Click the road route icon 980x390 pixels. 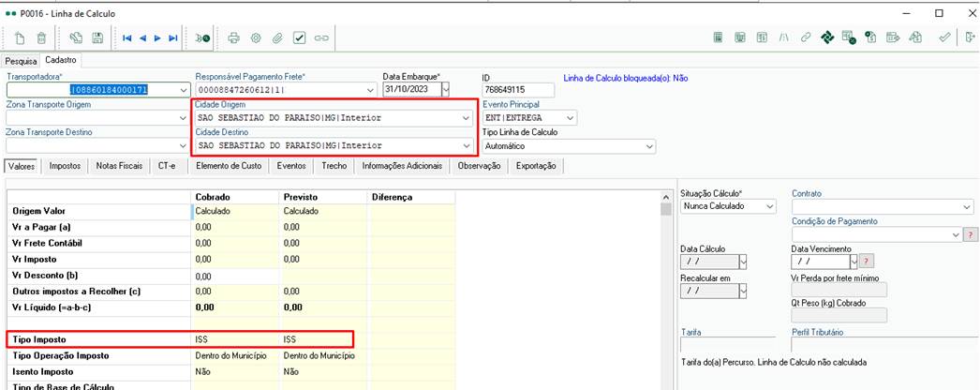point(784,38)
